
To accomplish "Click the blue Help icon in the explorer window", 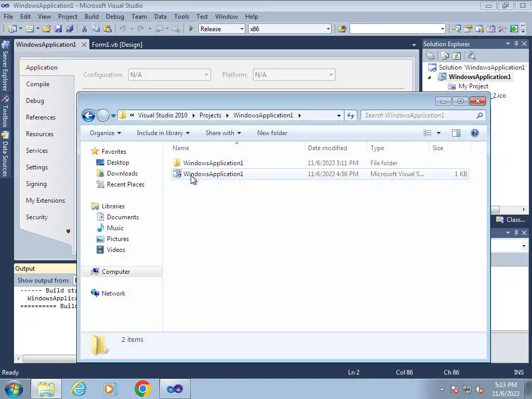I will coord(475,133).
